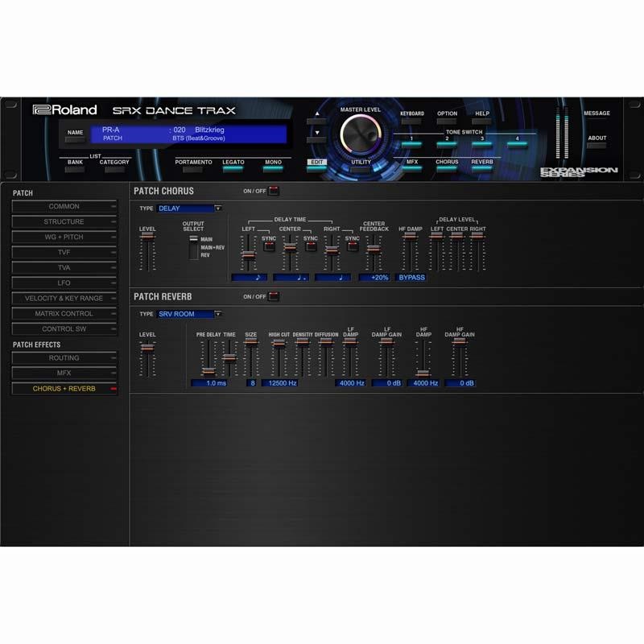Click the Pre Delay 1.0 ms value field
Image resolution: width=644 pixels, height=644 pixels.
coord(209,383)
